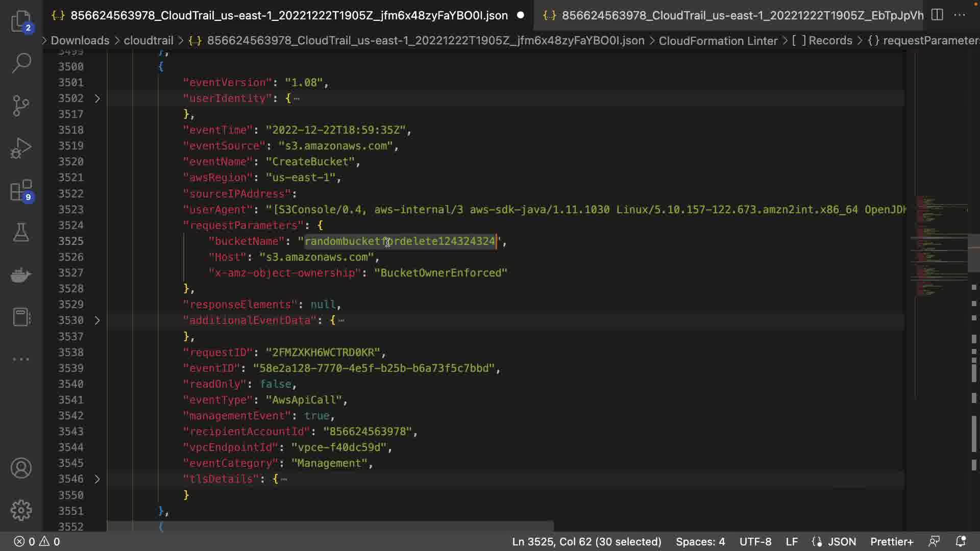This screenshot has width=980, height=551.
Task: Open Extensions view with 9 badge
Action: click(x=21, y=191)
